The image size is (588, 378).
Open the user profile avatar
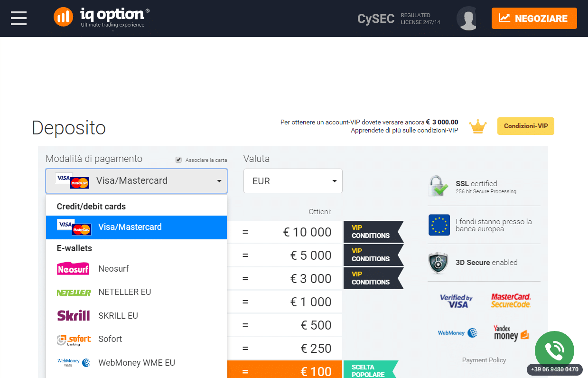pyautogui.click(x=467, y=19)
